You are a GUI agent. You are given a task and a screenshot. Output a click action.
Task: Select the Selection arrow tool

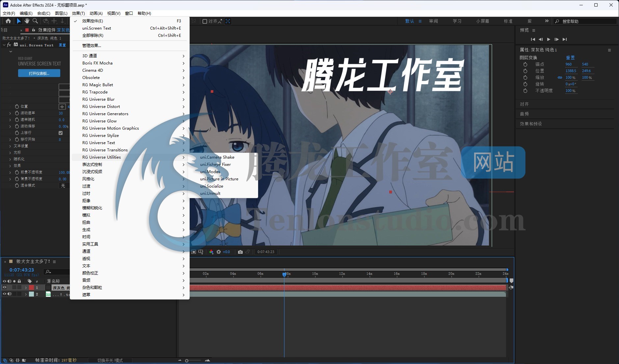19,21
